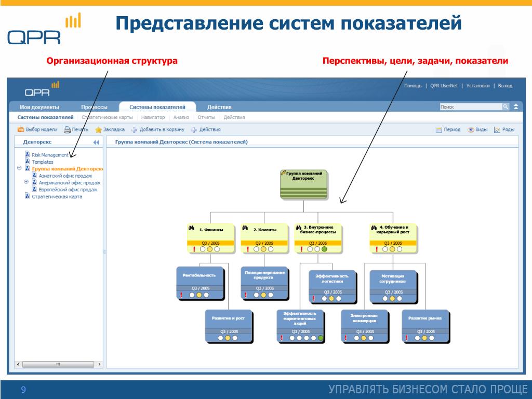Click the search magnifier button
The width and height of the screenshot is (532, 399).
506,107
